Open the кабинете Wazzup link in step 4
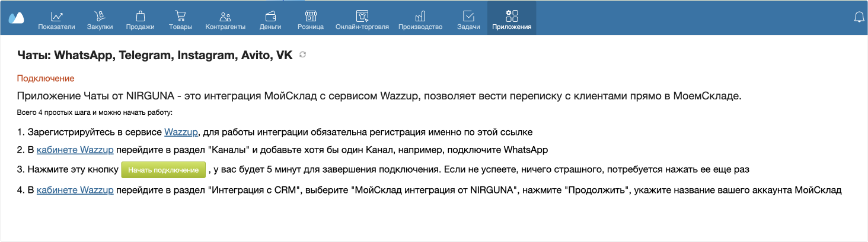The width and height of the screenshot is (868, 242). [x=75, y=190]
